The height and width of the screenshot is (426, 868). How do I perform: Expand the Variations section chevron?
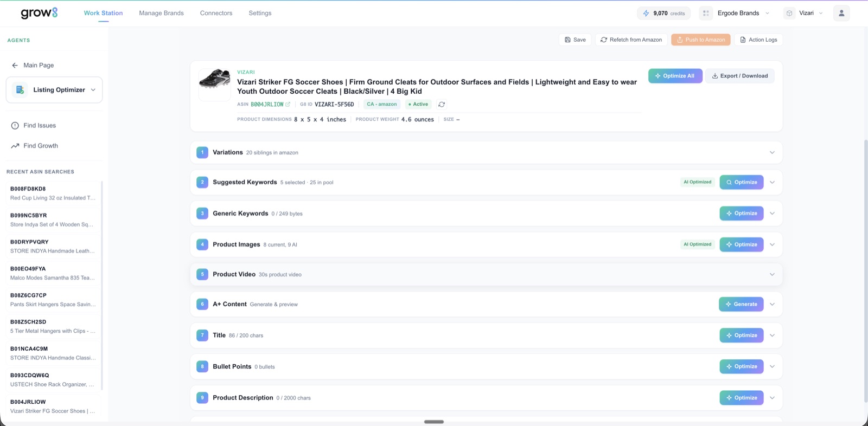point(772,152)
